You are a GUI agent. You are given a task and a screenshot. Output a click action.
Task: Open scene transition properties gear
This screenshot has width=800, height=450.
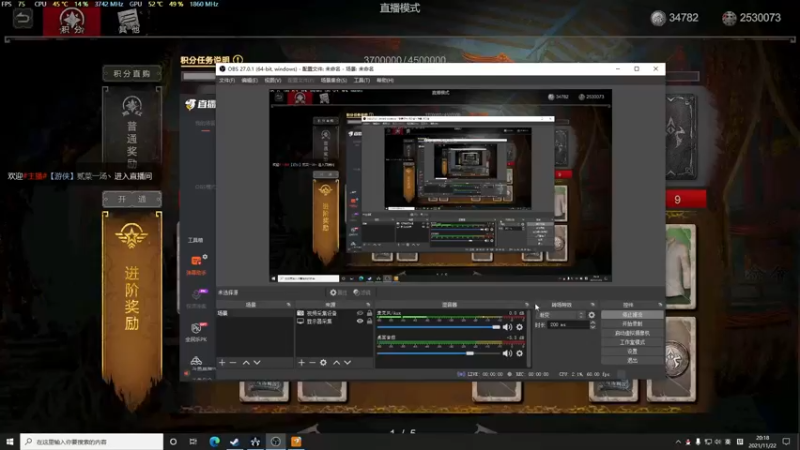(591, 315)
